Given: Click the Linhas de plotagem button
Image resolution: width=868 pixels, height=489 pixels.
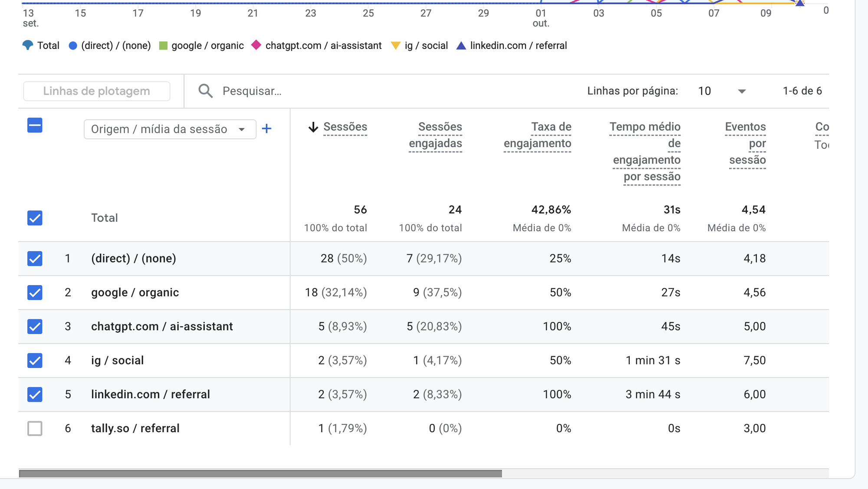Looking at the screenshot, I should (x=97, y=91).
